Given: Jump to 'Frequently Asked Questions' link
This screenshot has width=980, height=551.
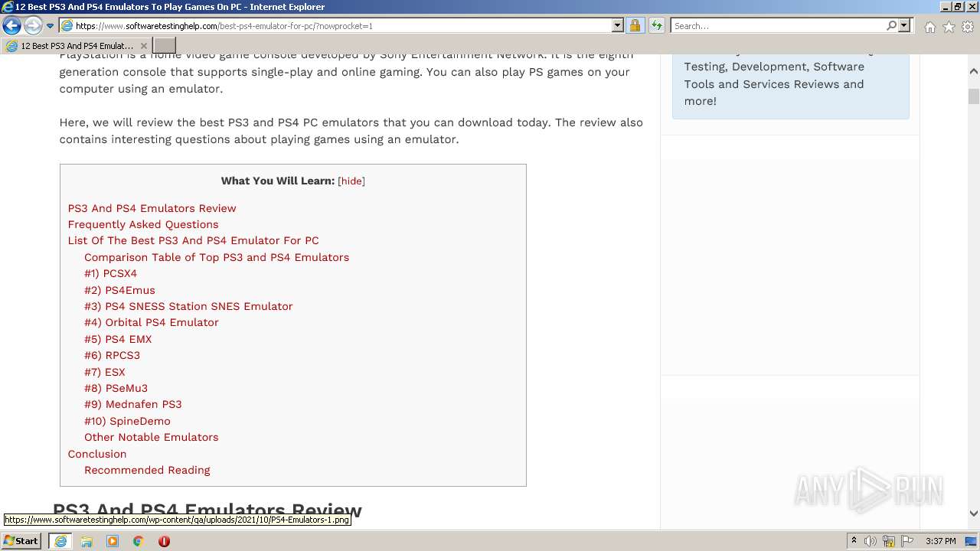Looking at the screenshot, I should [143, 224].
